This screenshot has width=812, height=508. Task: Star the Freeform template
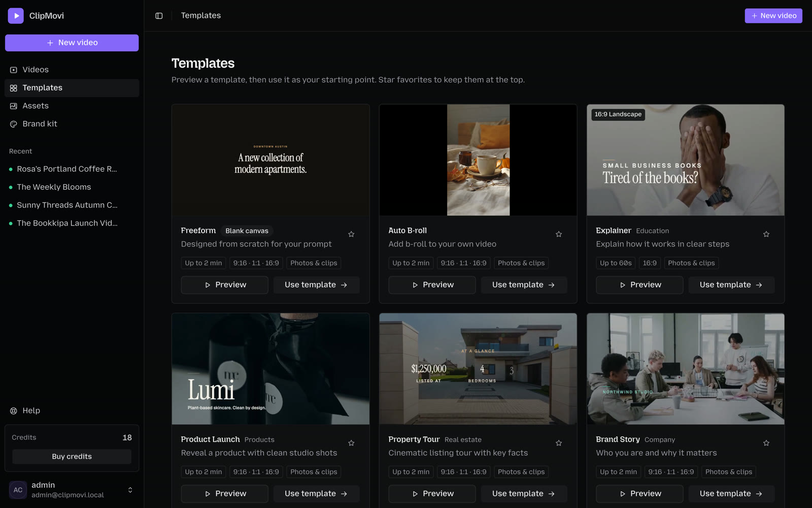tap(351, 234)
